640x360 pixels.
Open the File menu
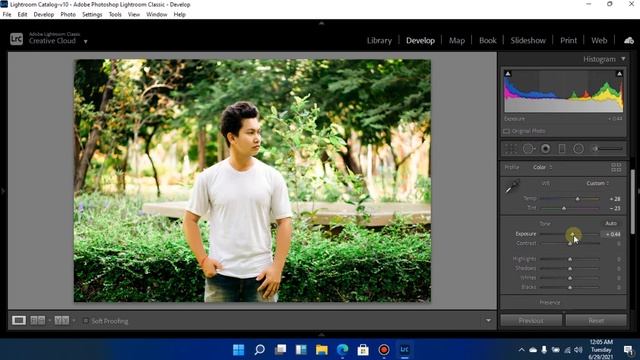point(7,14)
